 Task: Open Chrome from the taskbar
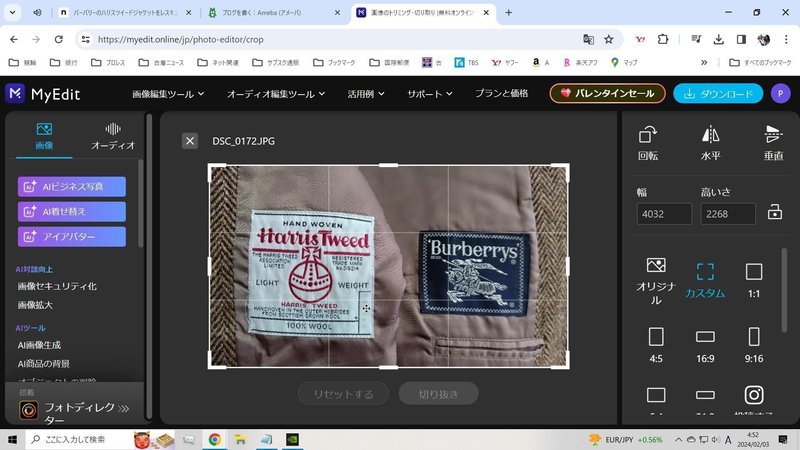(215, 439)
